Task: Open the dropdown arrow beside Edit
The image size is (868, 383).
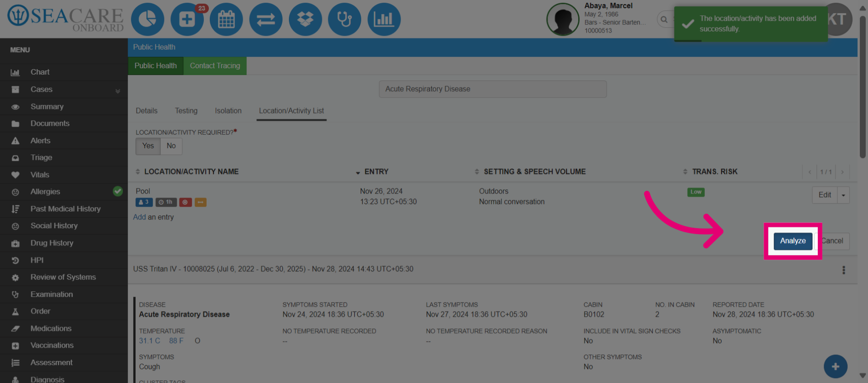Action: click(x=844, y=195)
